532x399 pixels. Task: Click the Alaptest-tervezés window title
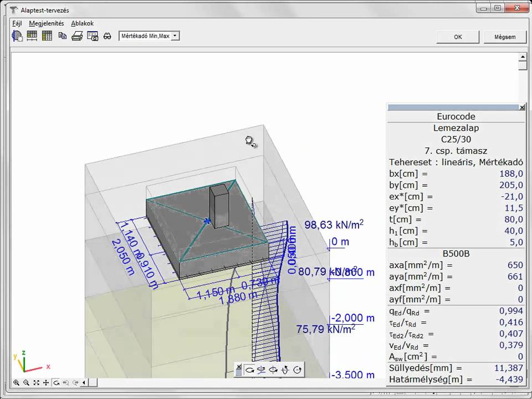tap(45, 10)
